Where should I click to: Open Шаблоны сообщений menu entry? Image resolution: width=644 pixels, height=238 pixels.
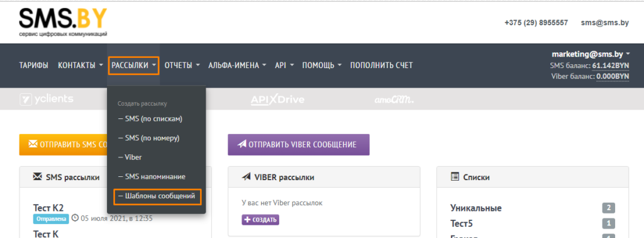[157, 196]
